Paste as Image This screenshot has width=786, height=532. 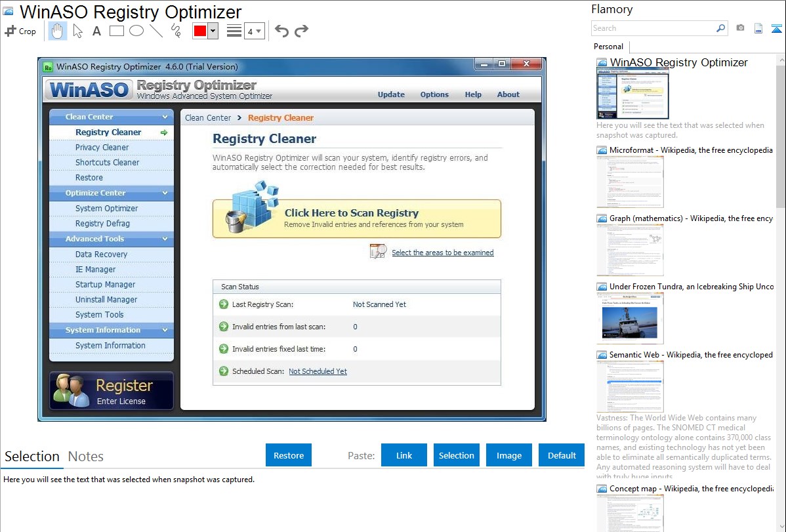coord(508,455)
